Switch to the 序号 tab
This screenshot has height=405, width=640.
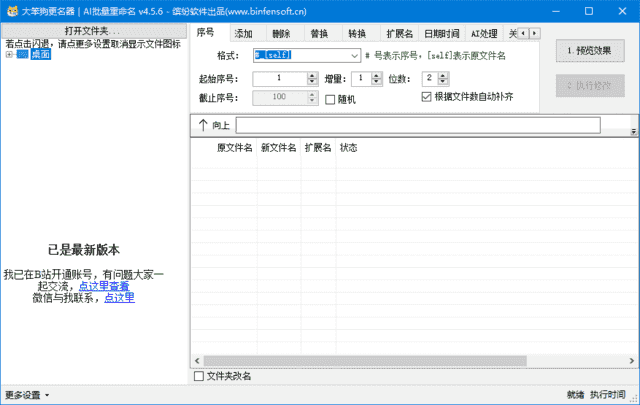pyautogui.click(x=205, y=32)
